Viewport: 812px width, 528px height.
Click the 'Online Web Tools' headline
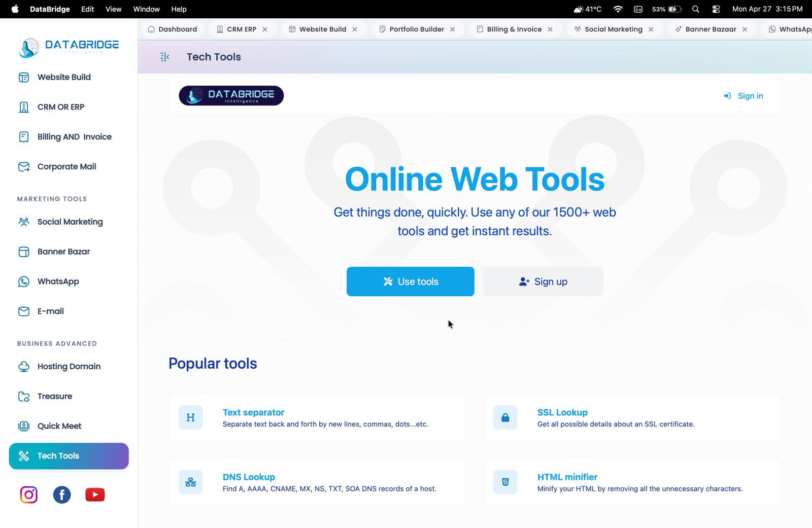475,179
